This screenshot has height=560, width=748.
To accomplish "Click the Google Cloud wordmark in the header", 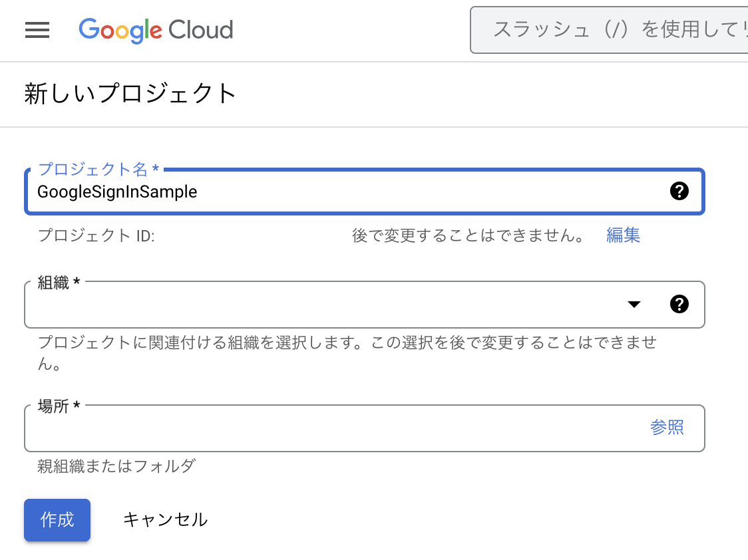I will coord(156,31).
